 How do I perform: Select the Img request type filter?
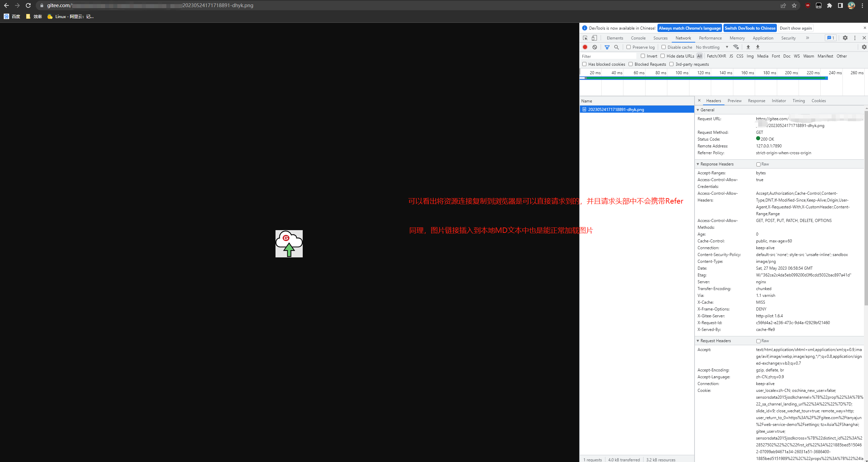coord(750,56)
